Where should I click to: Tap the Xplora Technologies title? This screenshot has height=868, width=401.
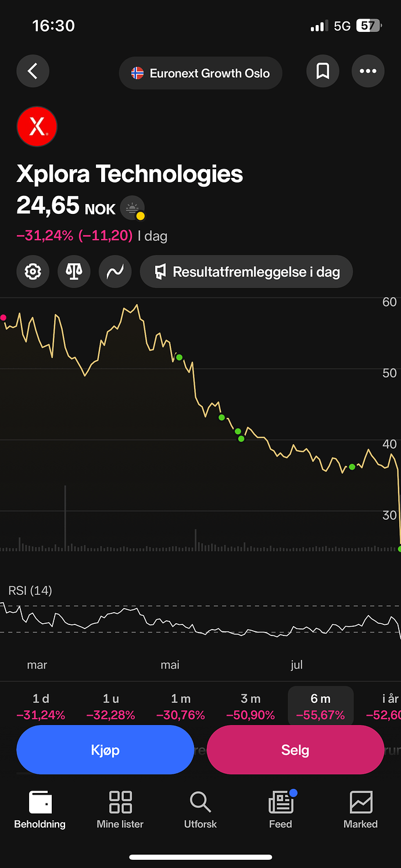[x=130, y=174]
